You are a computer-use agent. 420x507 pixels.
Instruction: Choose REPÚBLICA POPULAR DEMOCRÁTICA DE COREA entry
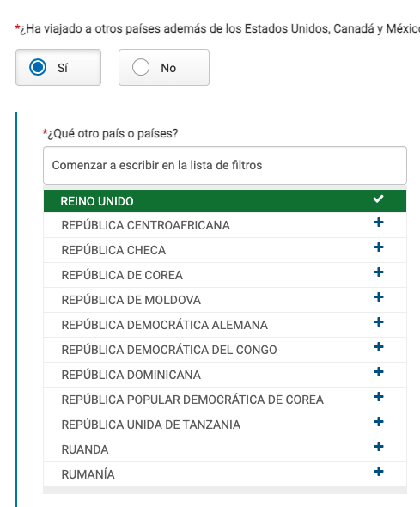click(x=225, y=400)
